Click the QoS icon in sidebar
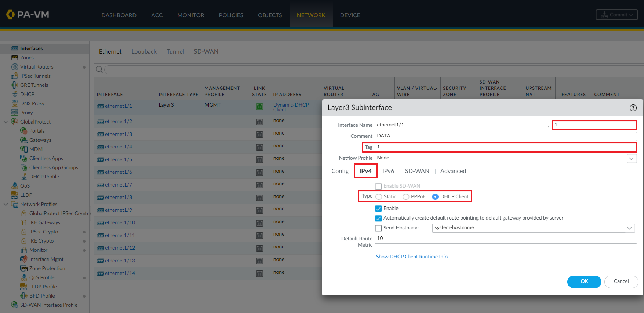This screenshot has width=644, height=313. pos(15,186)
